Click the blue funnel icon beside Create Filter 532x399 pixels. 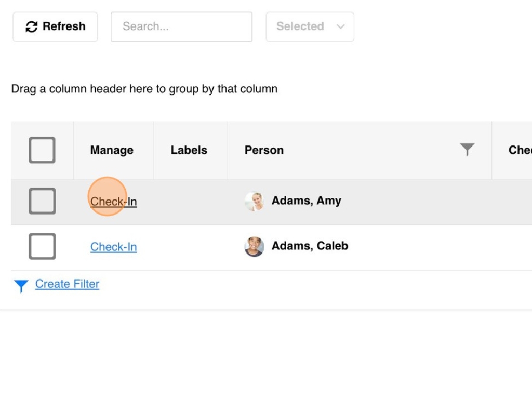21,285
